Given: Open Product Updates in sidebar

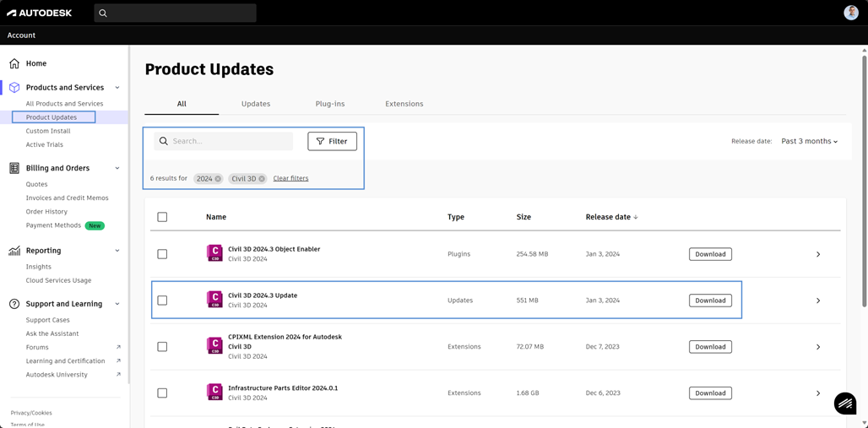Looking at the screenshot, I should pos(52,117).
